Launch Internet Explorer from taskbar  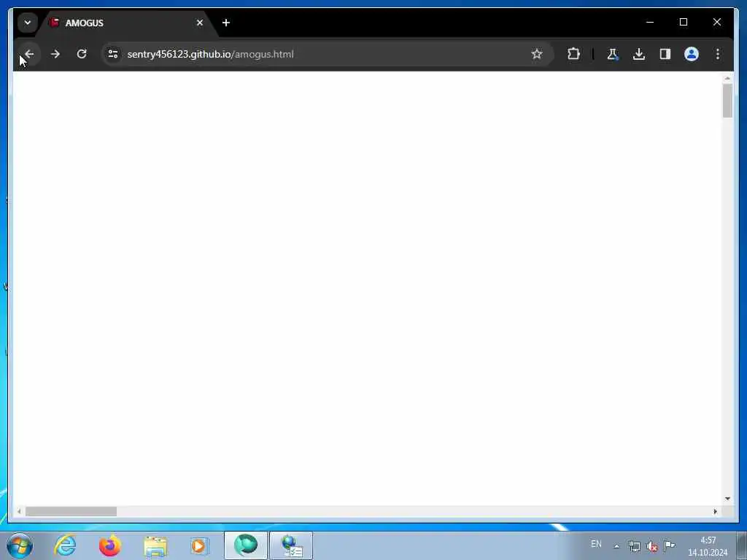click(x=65, y=545)
